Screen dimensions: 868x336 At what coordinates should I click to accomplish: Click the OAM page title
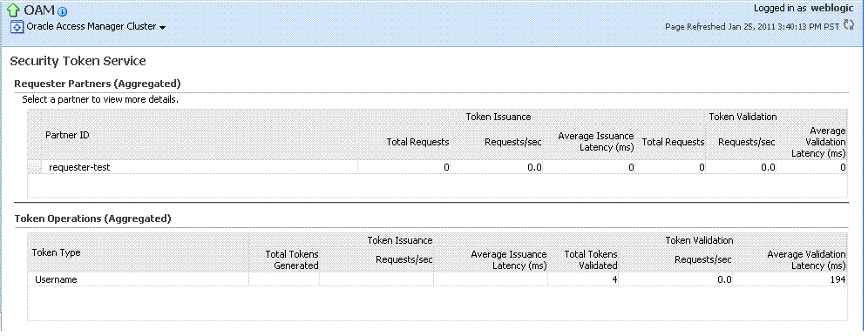39,10
